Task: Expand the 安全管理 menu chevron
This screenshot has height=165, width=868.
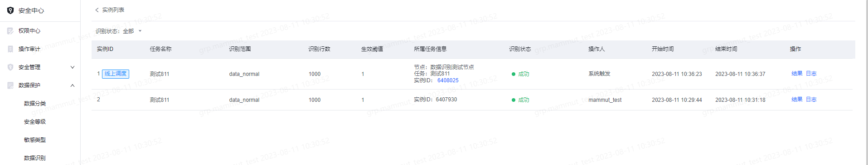Action: click(x=73, y=67)
